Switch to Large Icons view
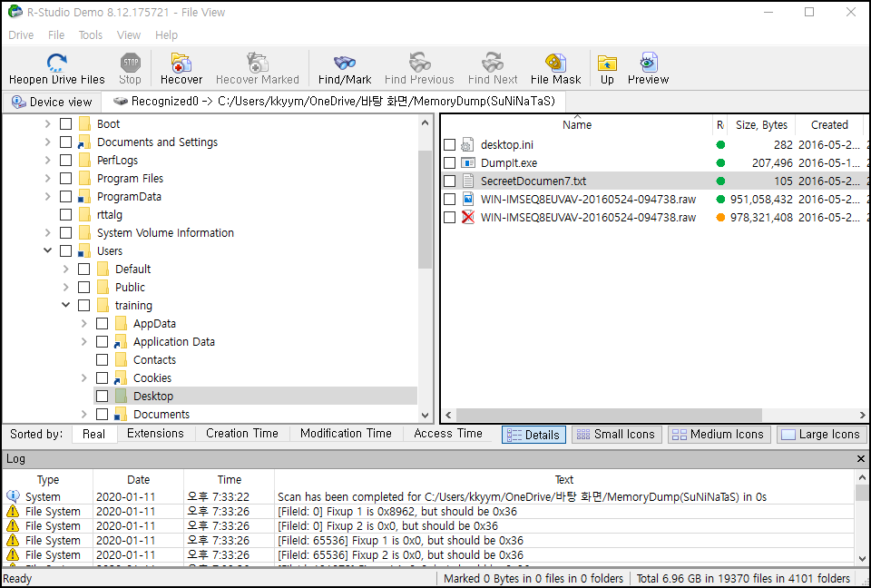This screenshot has height=588, width=871. pos(822,435)
